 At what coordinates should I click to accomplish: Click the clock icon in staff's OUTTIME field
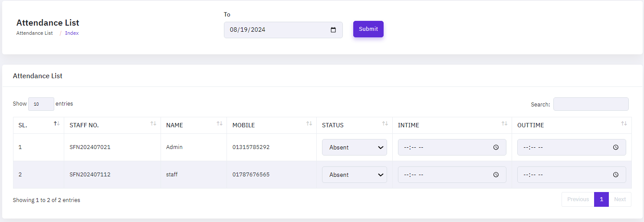click(x=615, y=175)
